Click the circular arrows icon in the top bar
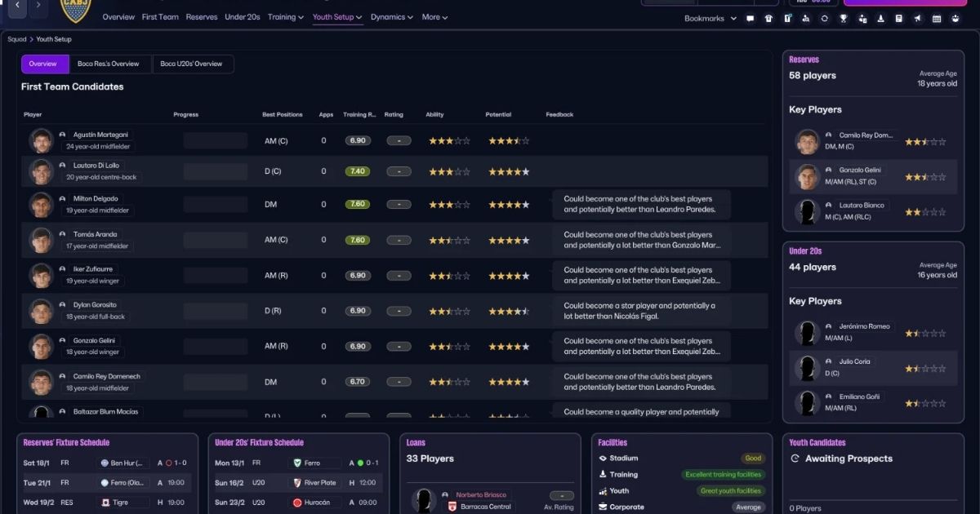The width and height of the screenshot is (980, 514). [x=824, y=19]
